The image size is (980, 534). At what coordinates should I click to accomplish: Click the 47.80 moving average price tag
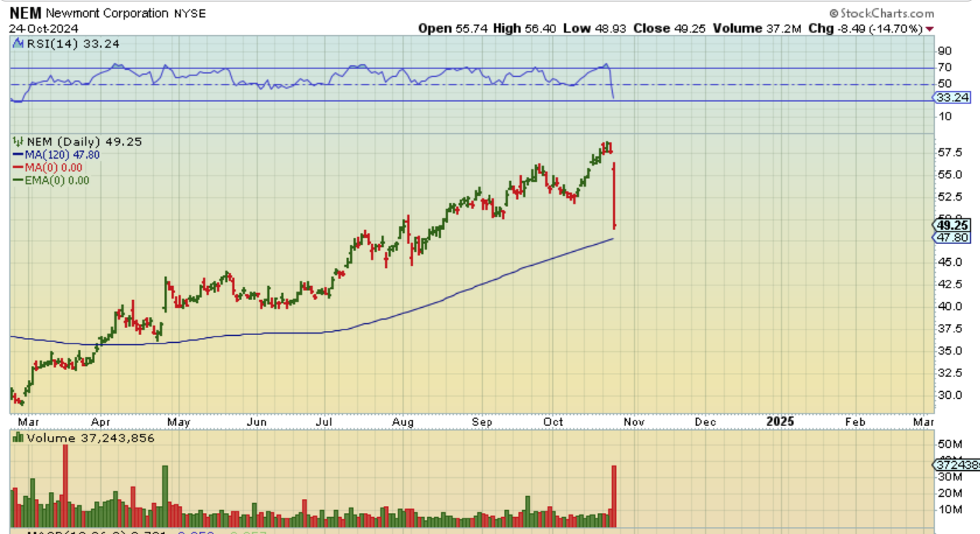coord(951,238)
